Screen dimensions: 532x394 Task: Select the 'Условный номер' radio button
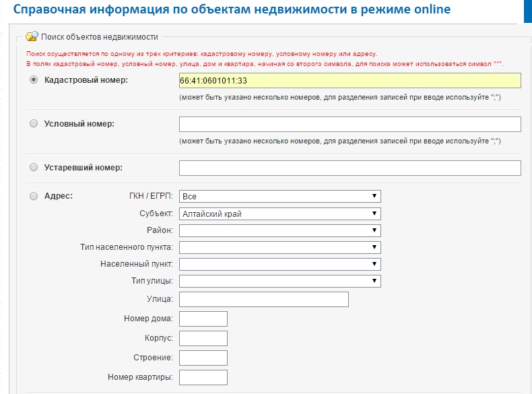point(34,124)
